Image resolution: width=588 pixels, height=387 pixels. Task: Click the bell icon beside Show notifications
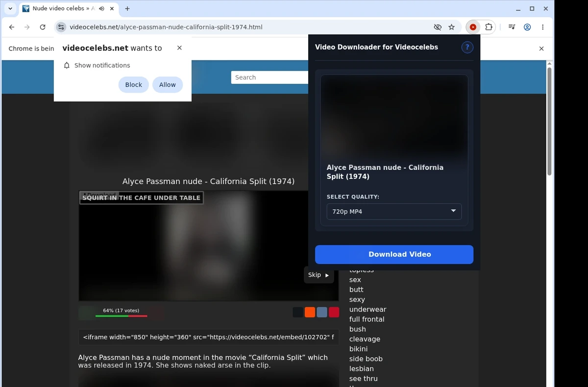tap(67, 65)
